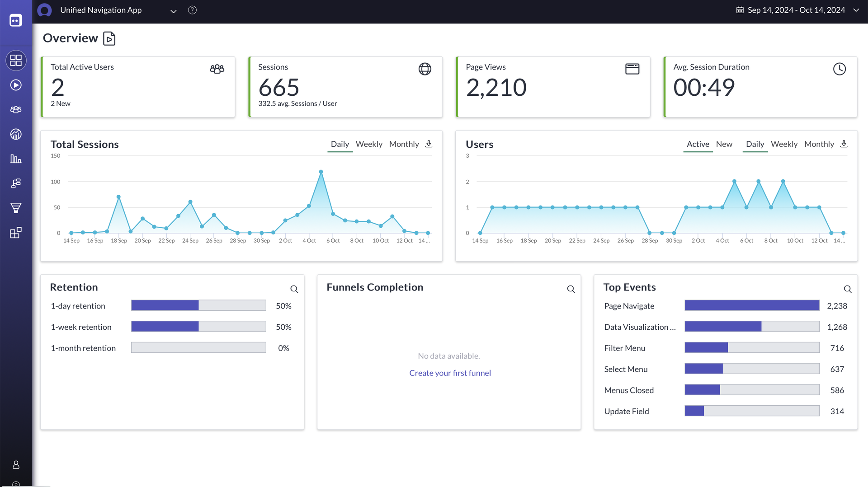The height and width of the screenshot is (487, 868).
Task: Open Retention details via magnifier icon
Action: coord(294,289)
